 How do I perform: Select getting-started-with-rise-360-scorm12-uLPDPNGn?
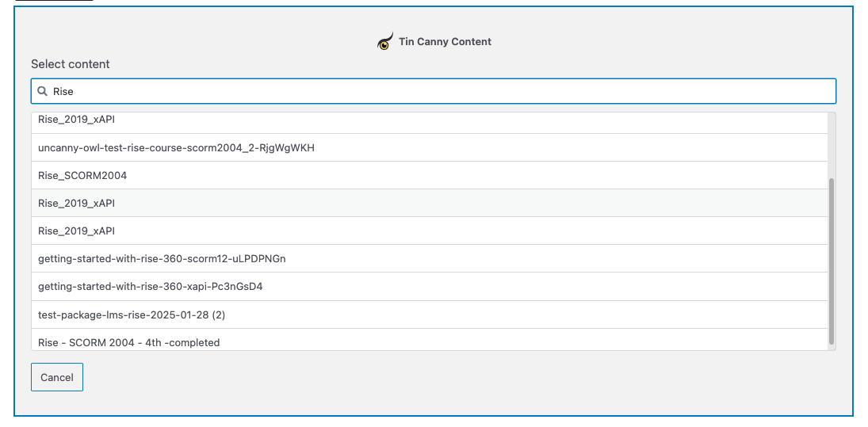click(x=173, y=258)
